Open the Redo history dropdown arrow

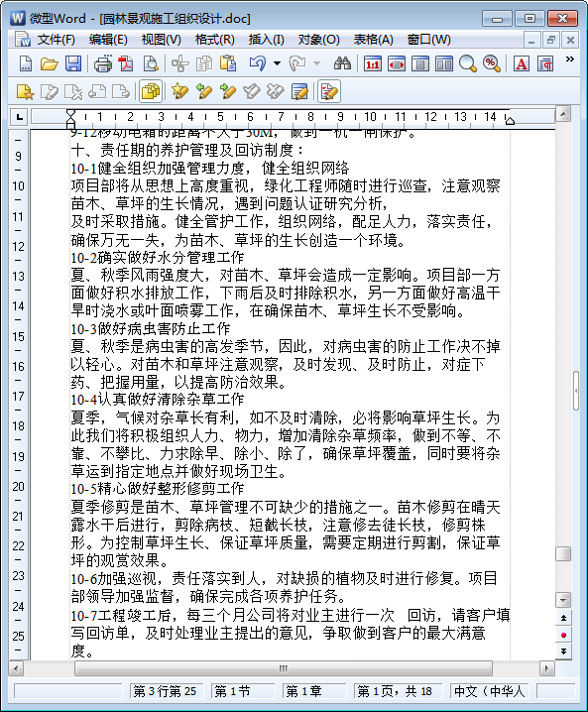pyautogui.click(x=317, y=64)
